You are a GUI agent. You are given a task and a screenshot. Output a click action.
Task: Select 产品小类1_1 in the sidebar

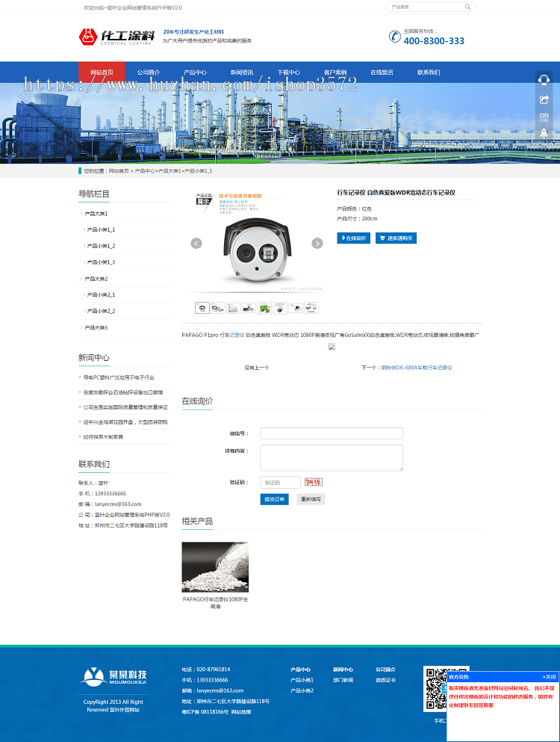(x=101, y=230)
